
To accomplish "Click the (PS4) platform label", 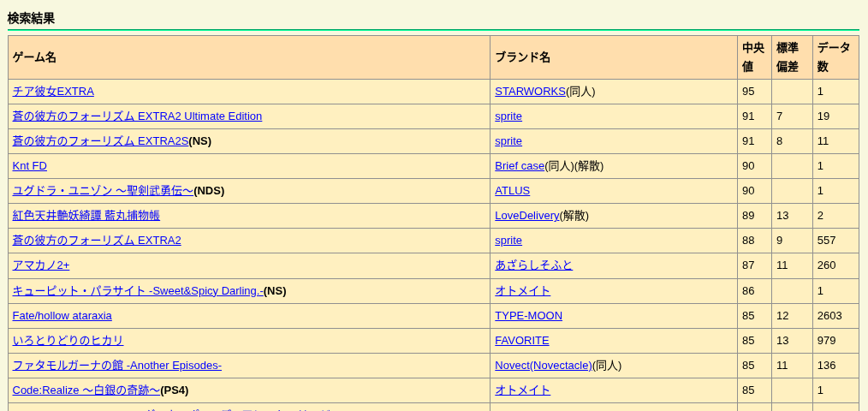I will (x=175, y=390).
